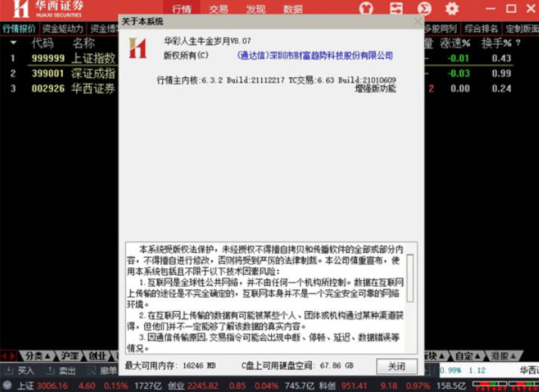Screen dimensions: 539x392
Task: Click the 换手% column header
Action: pyautogui.click(x=497, y=43)
